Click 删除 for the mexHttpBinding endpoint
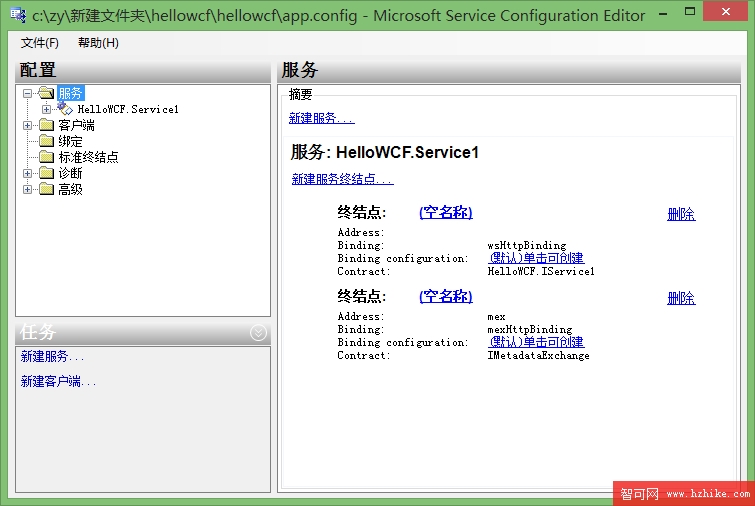 pyautogui.click(x=681, y=298)
